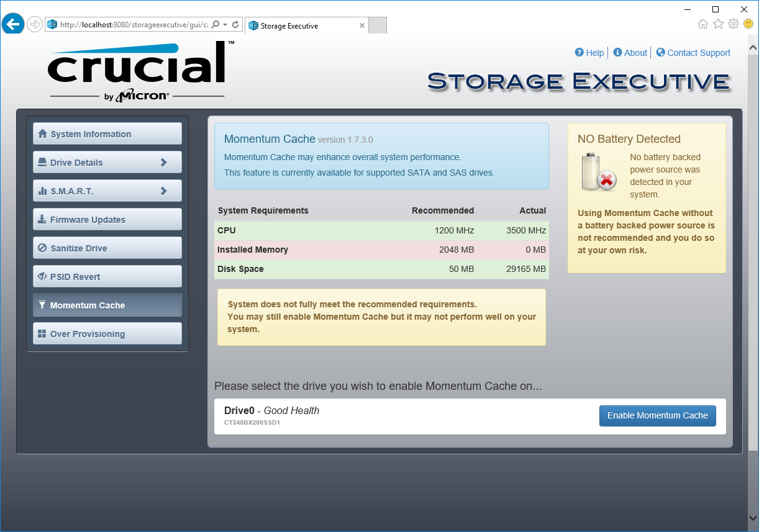Click the 2048 MB recommended value

point(455,250)
